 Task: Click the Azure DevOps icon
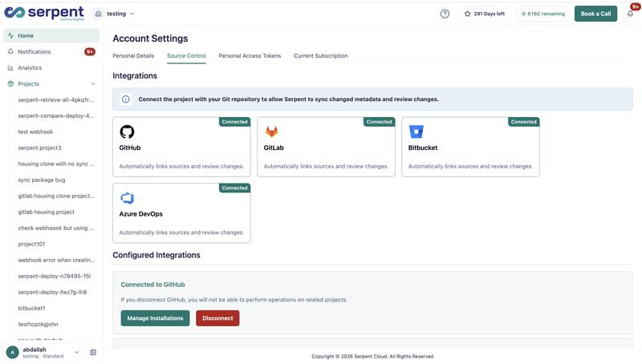(127, 198)
